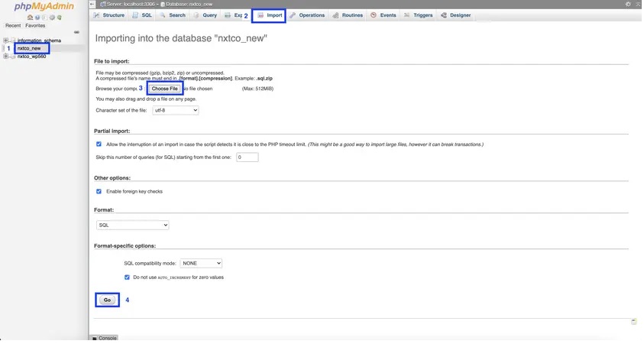
Task: Click the Search tab magnifier icon
Action: (163, 15)
